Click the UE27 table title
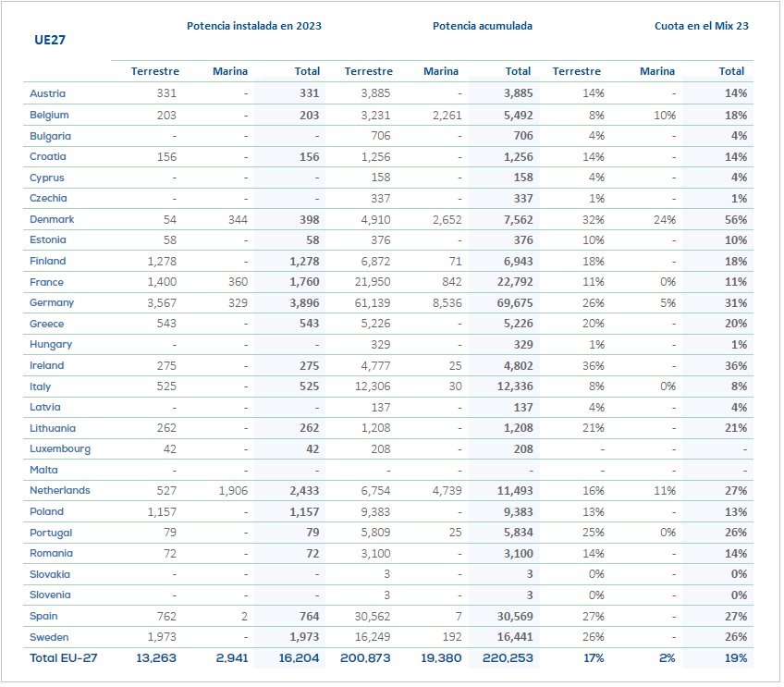The image size is (784, 687). click(x=47, y=40)
